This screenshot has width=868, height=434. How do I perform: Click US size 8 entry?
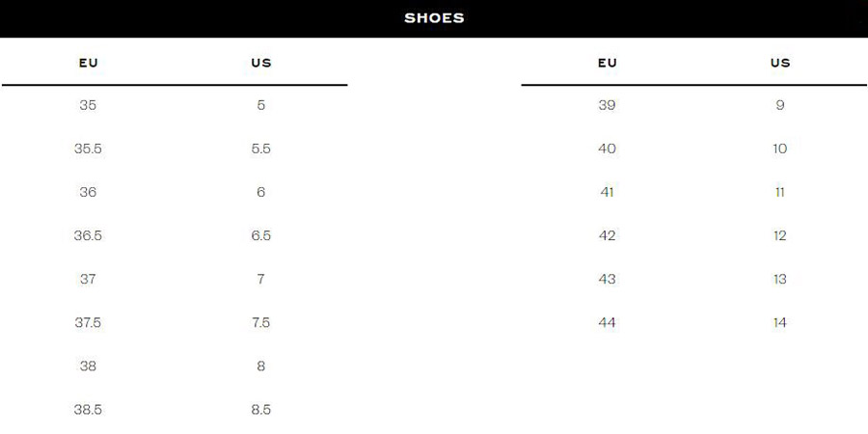(261, 366)
